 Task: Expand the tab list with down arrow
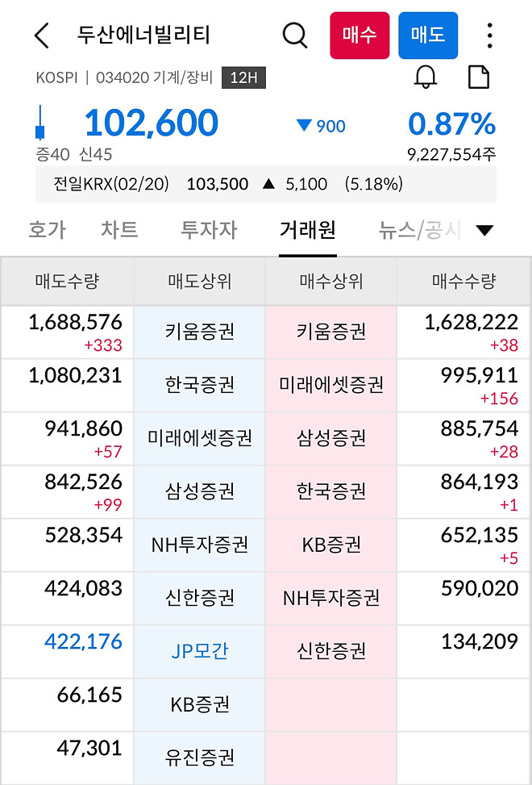click(484, 230)
